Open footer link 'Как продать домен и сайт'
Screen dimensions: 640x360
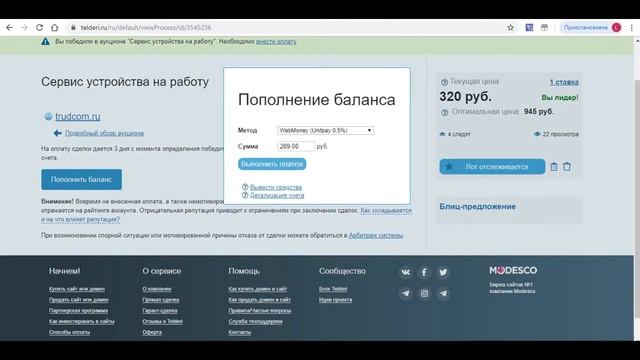[x=260, y=300]
